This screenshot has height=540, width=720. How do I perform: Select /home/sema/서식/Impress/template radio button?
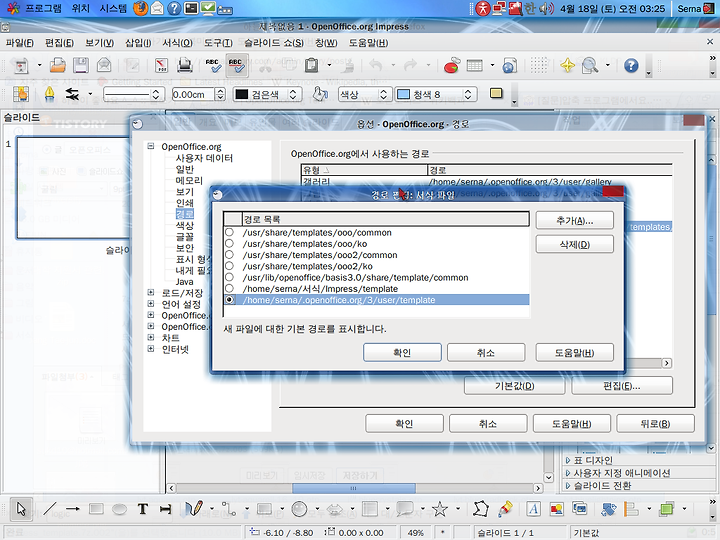pyautogui.click(x=229, y=288)
